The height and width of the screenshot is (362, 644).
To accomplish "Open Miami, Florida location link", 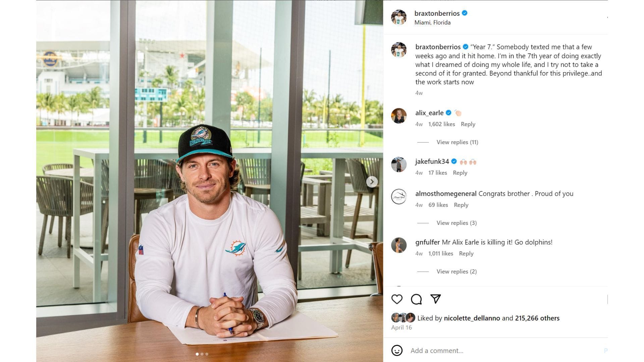I will (x=432, y=22).
